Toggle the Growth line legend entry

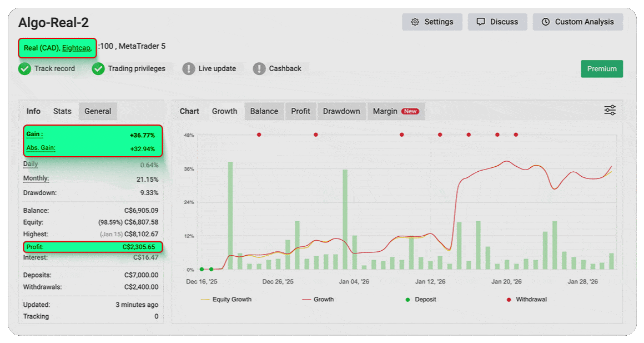[x=318, y=300]
